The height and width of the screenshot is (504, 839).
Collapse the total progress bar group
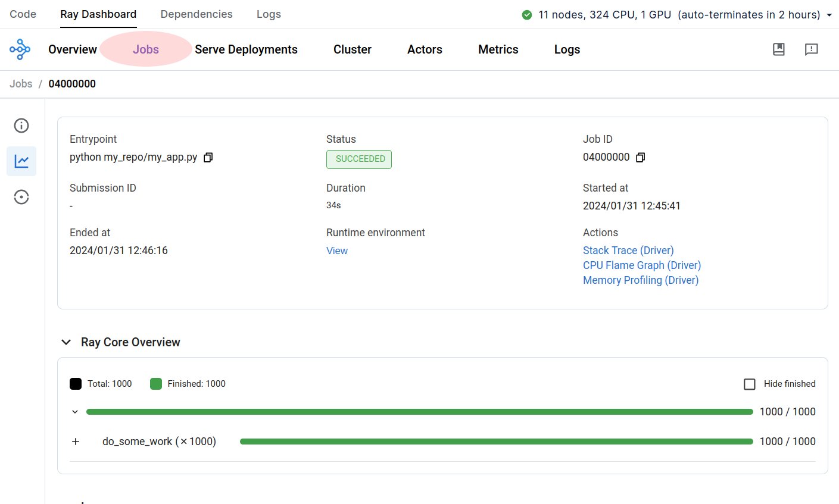tap(75, 412)
